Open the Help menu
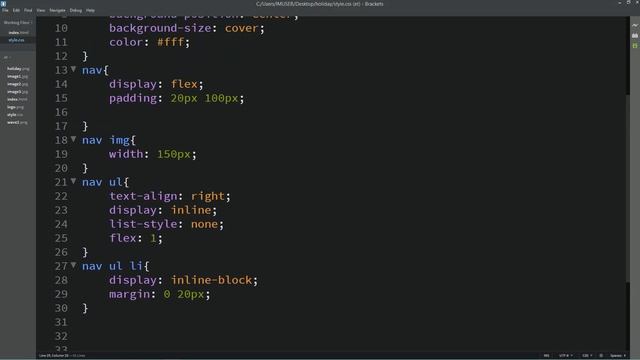The image size is (640, 360). coord(90,10)
